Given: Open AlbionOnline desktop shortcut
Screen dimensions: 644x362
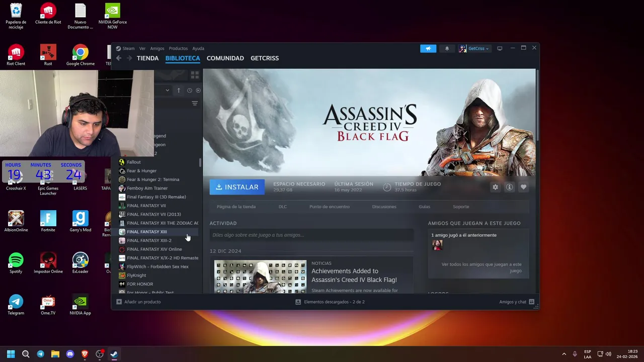Looking at the screenshot, I should point(16,221).
